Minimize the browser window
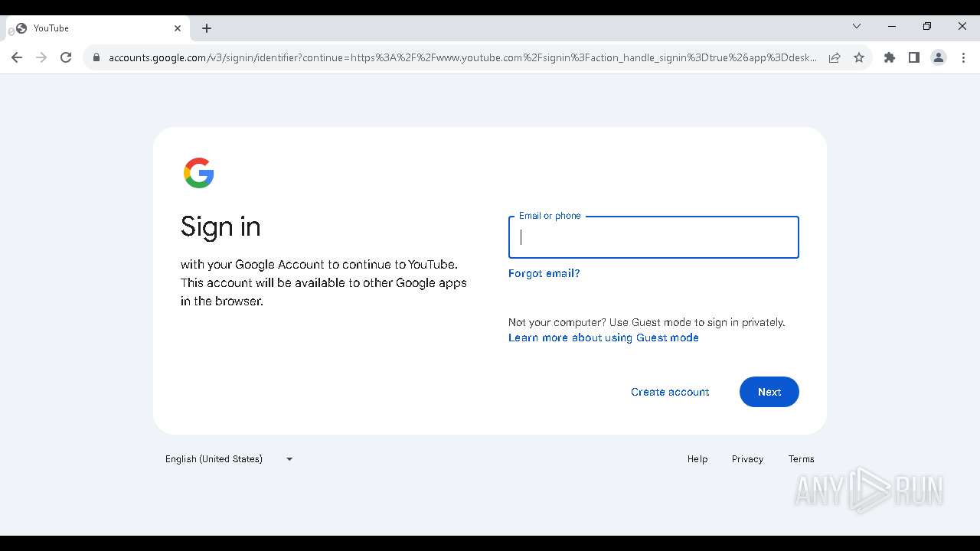The width and height of the screenshot is (980, 551). point(892,26)
